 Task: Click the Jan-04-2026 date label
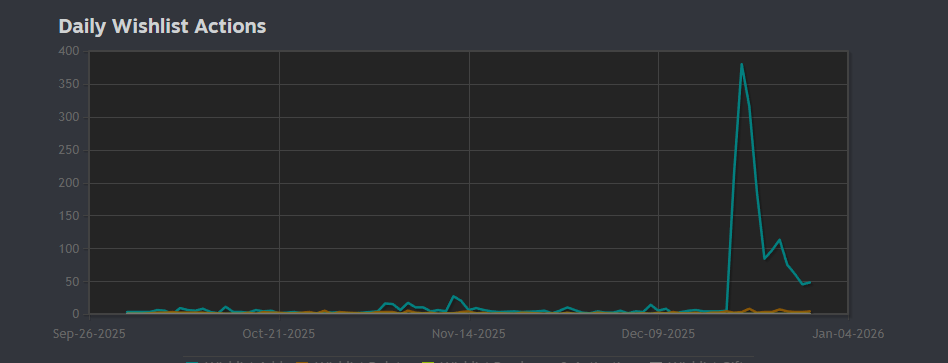point(848,334)
